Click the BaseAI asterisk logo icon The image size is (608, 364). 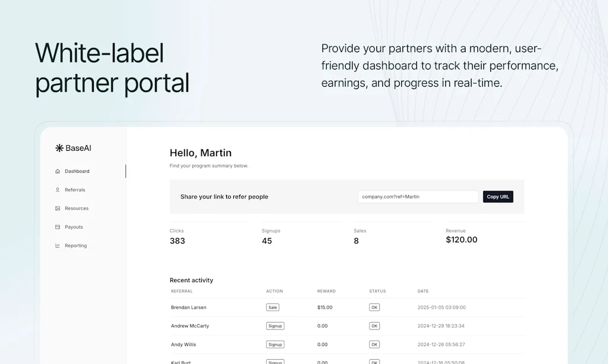point(59,148)
